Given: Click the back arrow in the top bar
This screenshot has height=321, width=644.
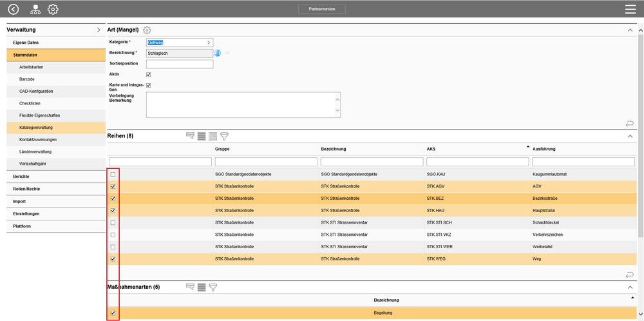Looking at the screenshot, I should click(13, 9).
